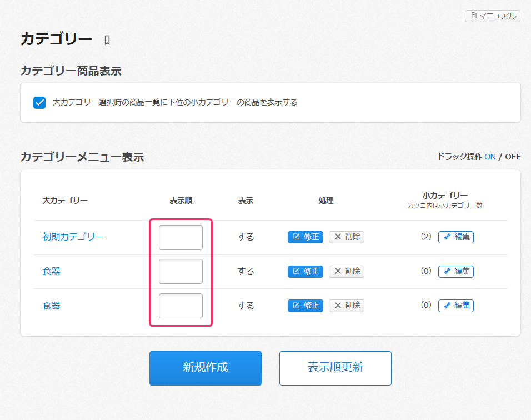Click 編集 in the first 食器 row
Image resolution: width=531 pixels, height=420 pixels.
(455, 271)
